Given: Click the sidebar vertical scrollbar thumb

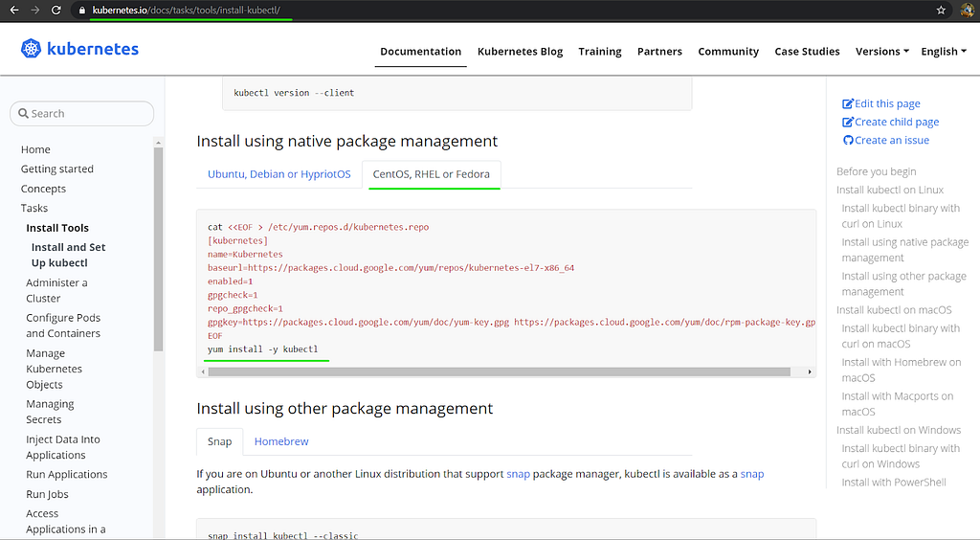Looking at the screenshot, I should pos(158,249).
